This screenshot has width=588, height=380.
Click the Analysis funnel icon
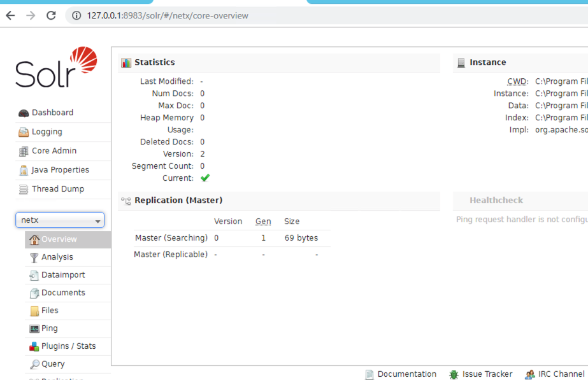34,257
